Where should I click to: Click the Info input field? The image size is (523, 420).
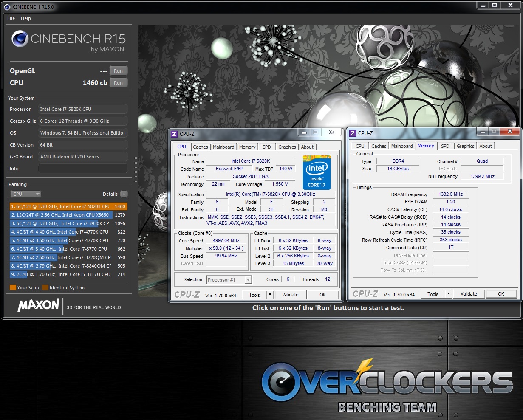coord(83,169)
